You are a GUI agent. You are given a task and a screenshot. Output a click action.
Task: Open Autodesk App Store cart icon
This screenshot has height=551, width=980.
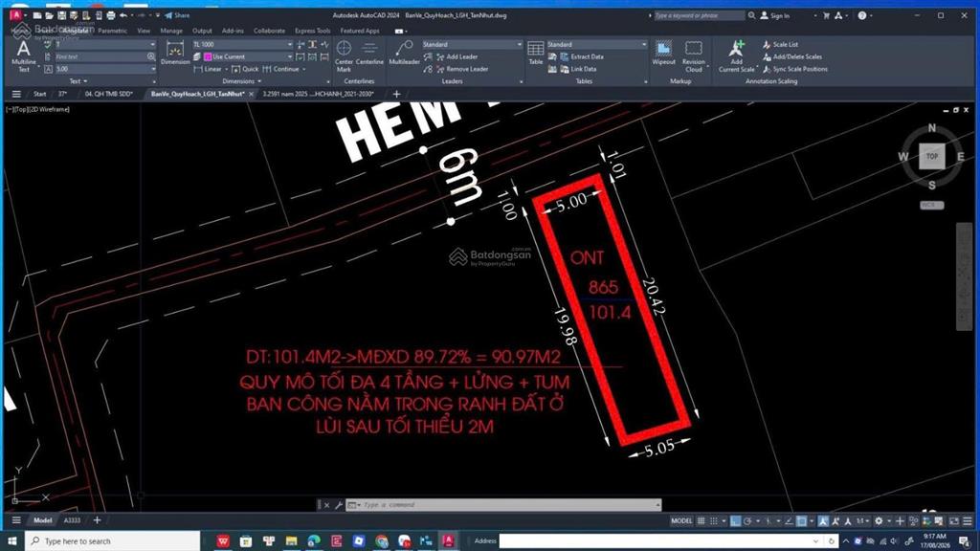coord(826,15)
